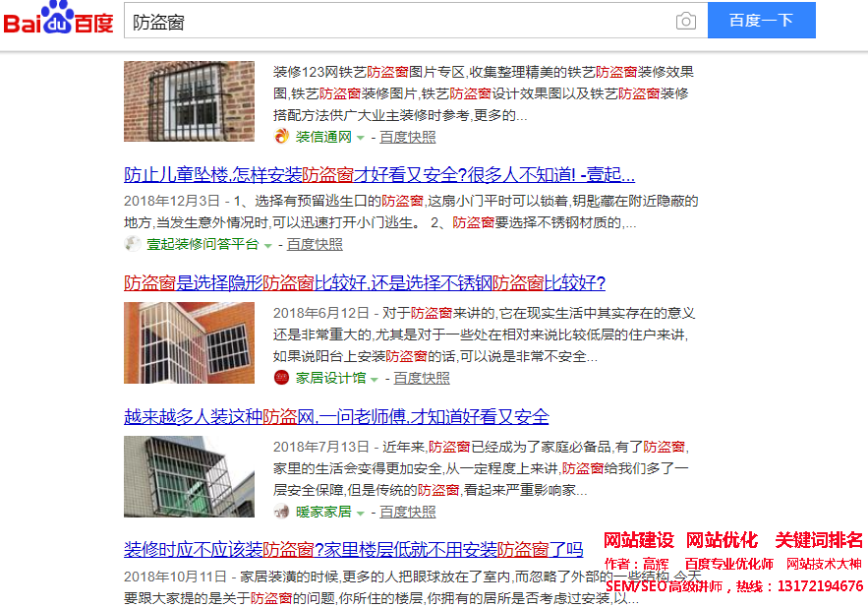Expand dropdown arrow beside 装信通网

[x=361, y=138]
